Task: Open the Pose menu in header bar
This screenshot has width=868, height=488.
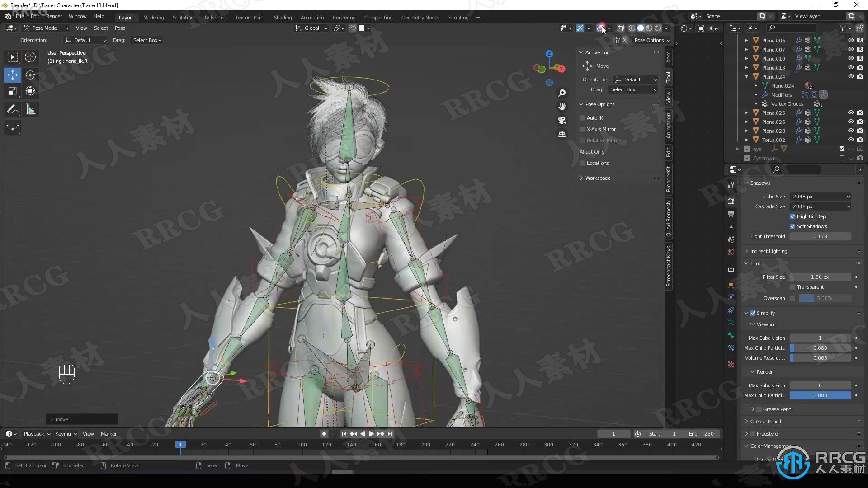Action: (120, 28)
